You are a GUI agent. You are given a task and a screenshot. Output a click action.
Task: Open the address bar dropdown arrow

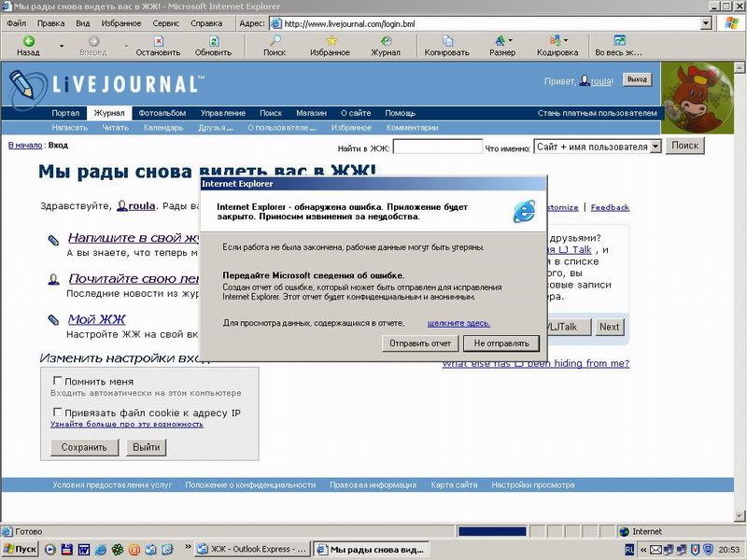click(706, 23)
